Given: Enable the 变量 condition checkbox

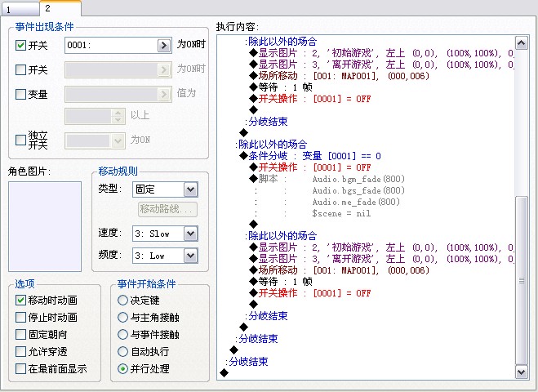Looking at the screenshot, I should coord(20,94).
